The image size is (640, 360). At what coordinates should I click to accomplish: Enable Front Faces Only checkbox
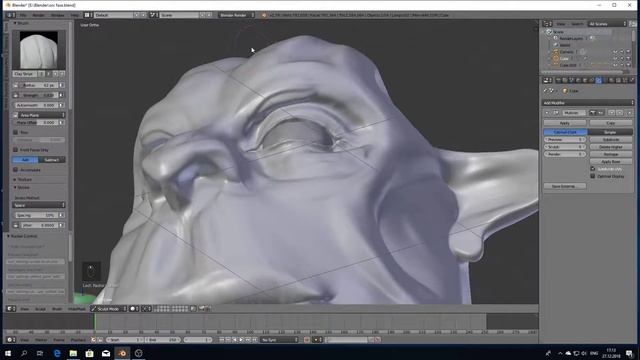click(16, 150)
